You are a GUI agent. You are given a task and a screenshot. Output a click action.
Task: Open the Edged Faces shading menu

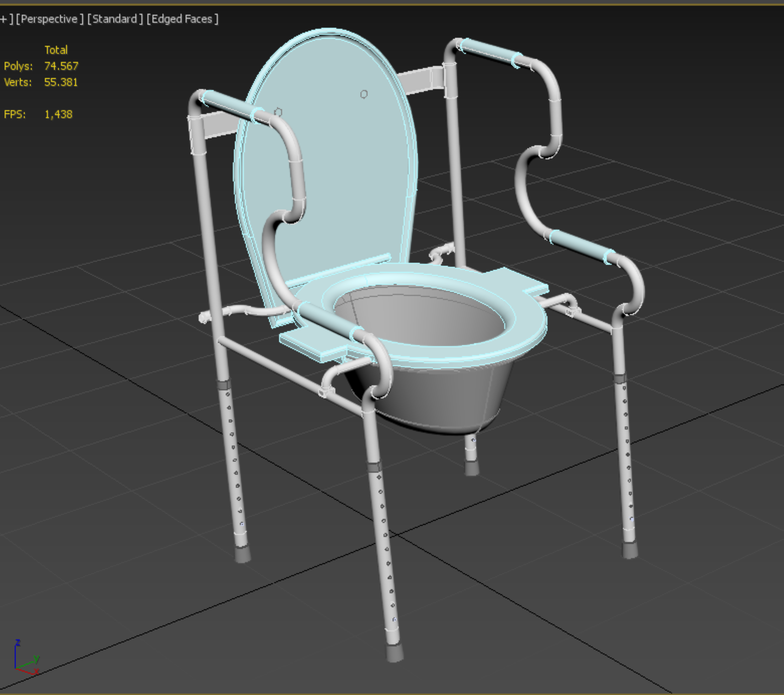pos(182,19)
